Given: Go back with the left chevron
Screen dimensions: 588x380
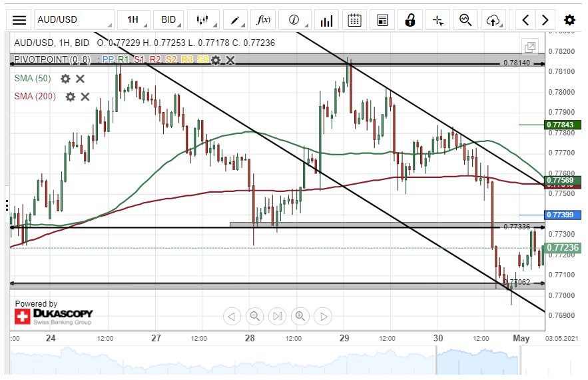Looking at the screenshot, I should click(525, 20).
